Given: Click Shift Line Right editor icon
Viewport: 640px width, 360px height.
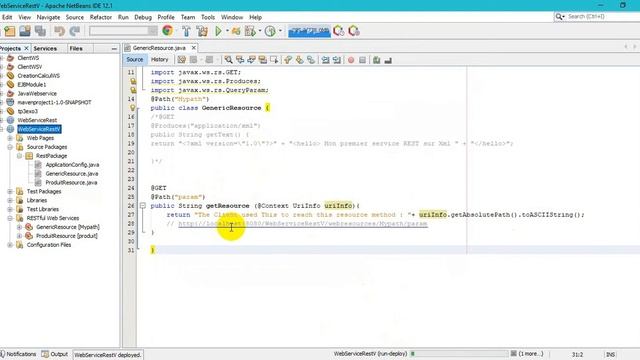Looking at the screenshot, I should [x=337, y=60].
